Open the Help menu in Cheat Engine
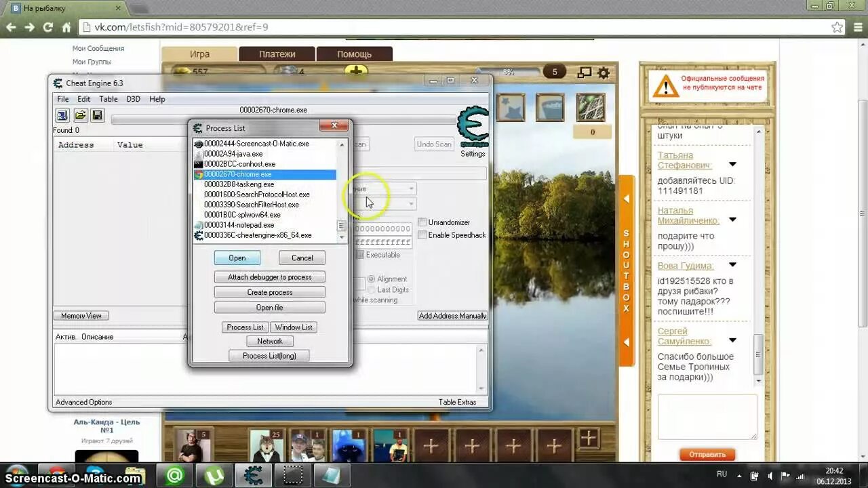Image resolution: width=868 pixels, height=488 pixels. (157, 99)
